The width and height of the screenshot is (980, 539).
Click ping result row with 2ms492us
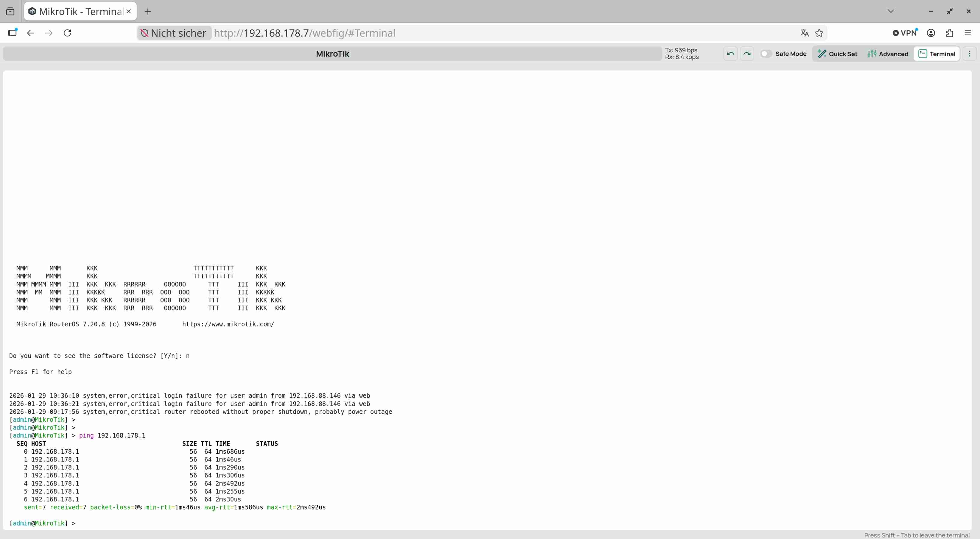click(x=134, y=484)
